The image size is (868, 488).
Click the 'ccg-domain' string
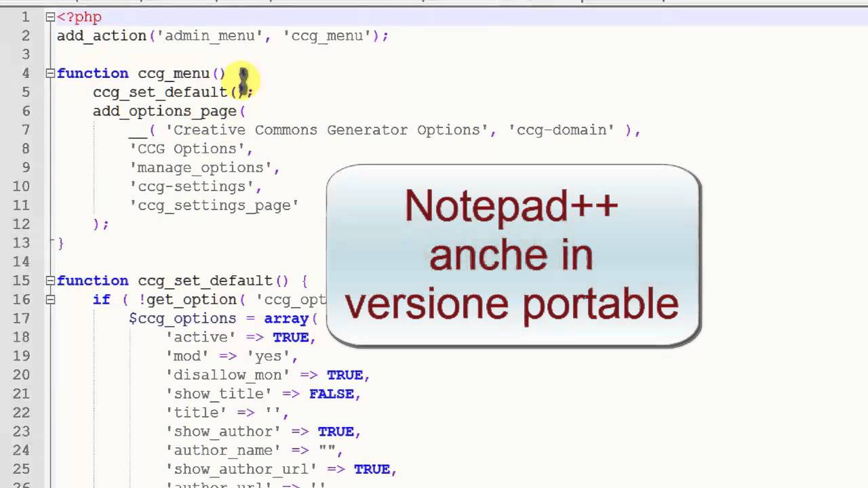point(561,130)
